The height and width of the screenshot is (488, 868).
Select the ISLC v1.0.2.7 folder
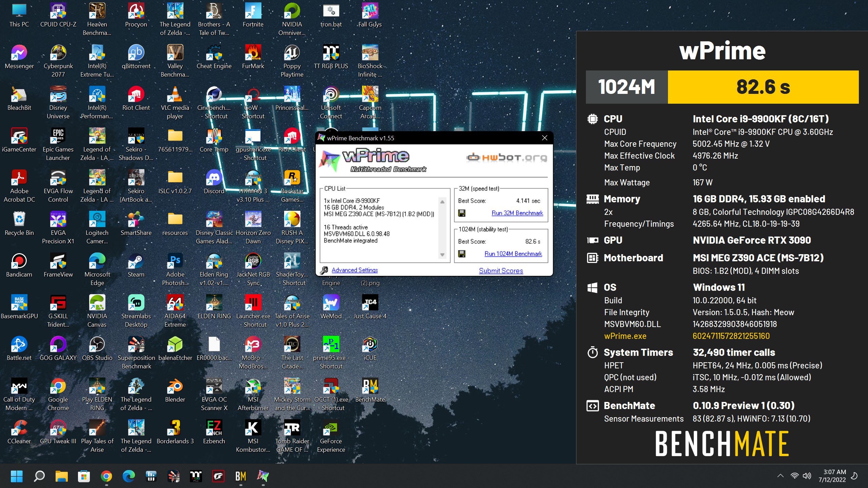[175, 182]
